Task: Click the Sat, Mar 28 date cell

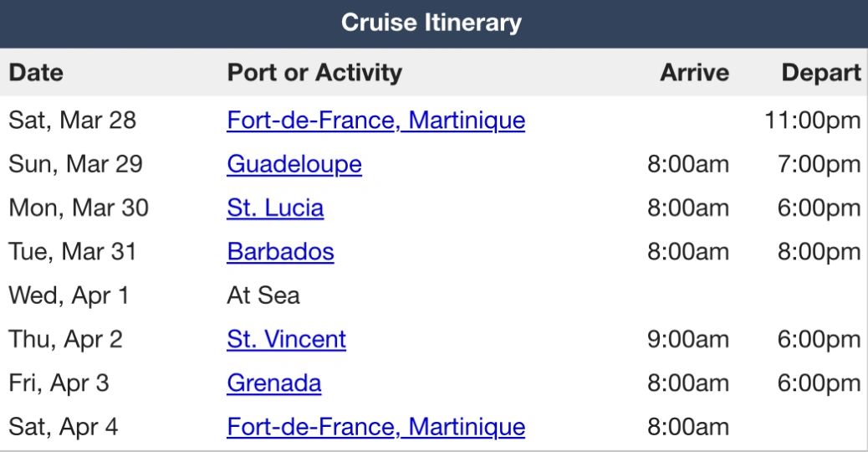Action: (x=72, y=121)
